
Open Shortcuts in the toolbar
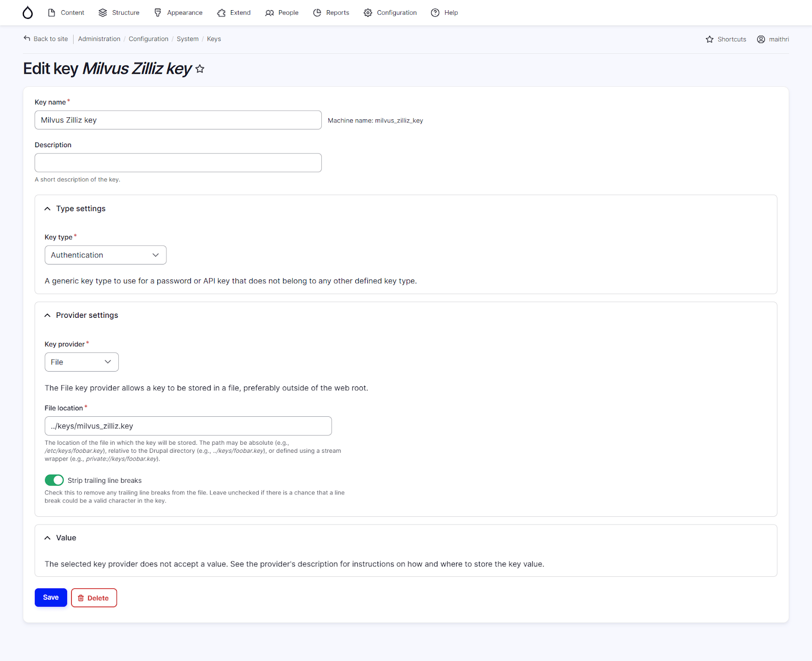[x=726, y=39]
